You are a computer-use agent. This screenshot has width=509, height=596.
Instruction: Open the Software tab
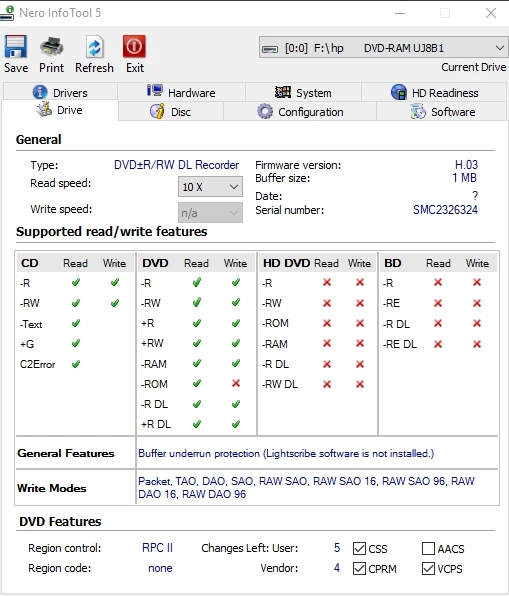pyautogui.click(x=442, y=112)
